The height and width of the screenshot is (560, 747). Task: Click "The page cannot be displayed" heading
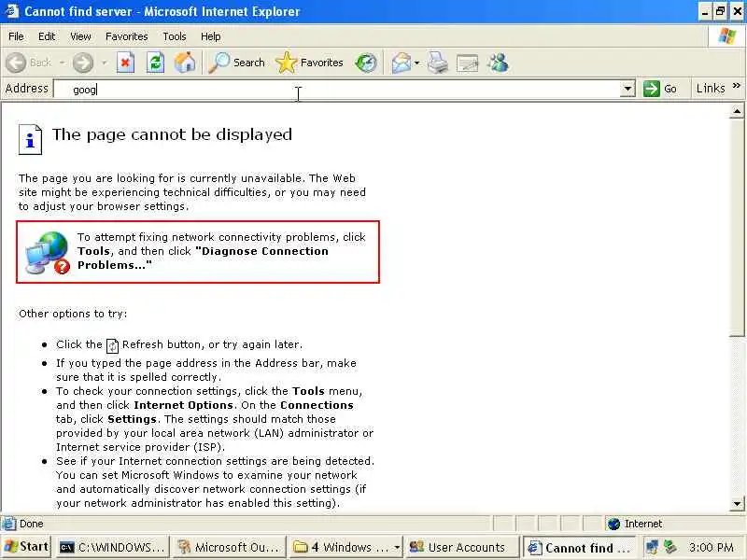click(172, 134)
